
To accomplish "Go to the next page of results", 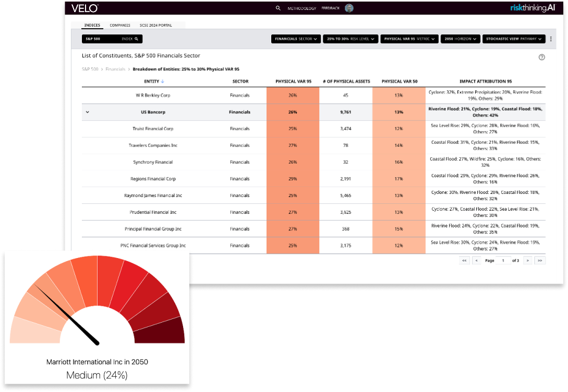I will click(528, 261).
